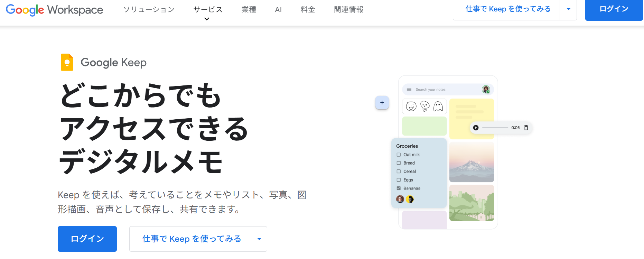
Task: Click lower 仕事で Keep を使ってみる button
Action: pyautogui.click(x=190, y=239)
